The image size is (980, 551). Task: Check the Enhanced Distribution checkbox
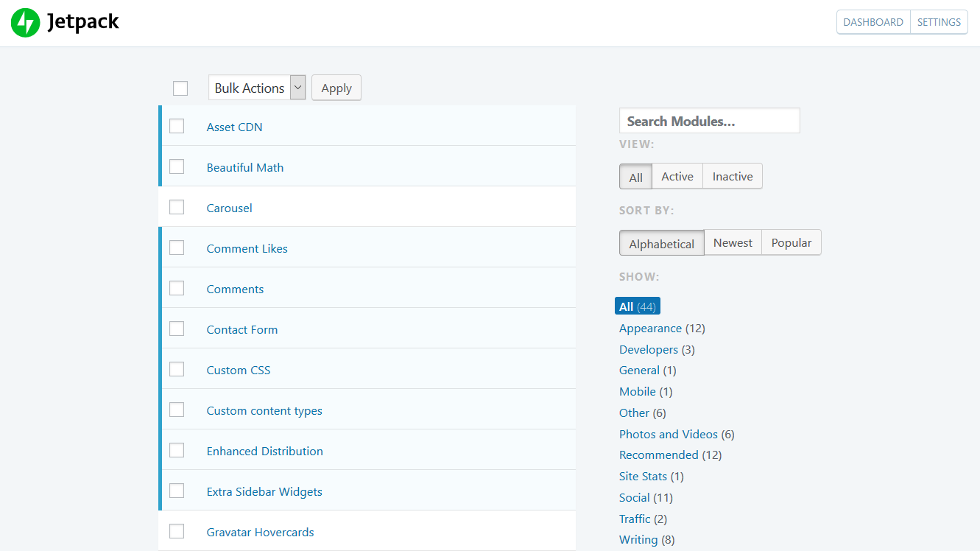177,450
